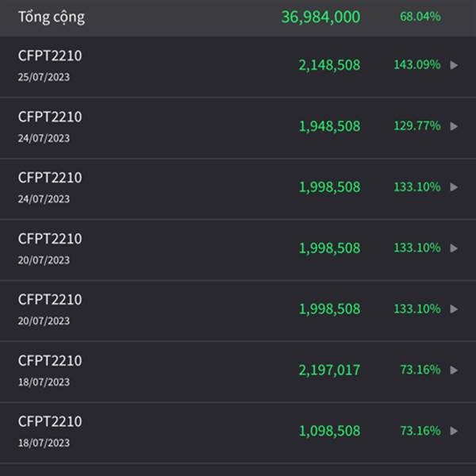
Task: Click arrow on 24/07/2023 row with 133.10%
Action: 454,187
